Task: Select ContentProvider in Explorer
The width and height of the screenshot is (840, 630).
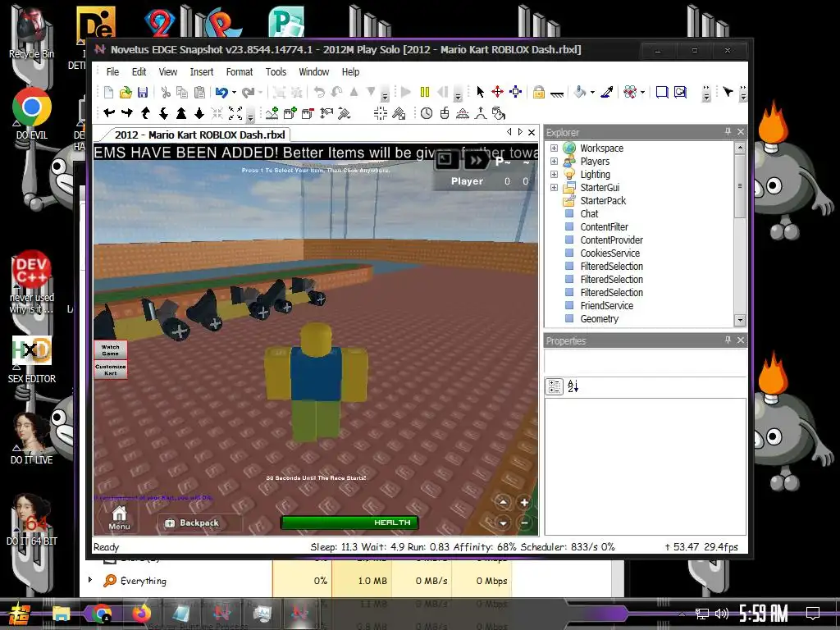Action: click(611, 240)
